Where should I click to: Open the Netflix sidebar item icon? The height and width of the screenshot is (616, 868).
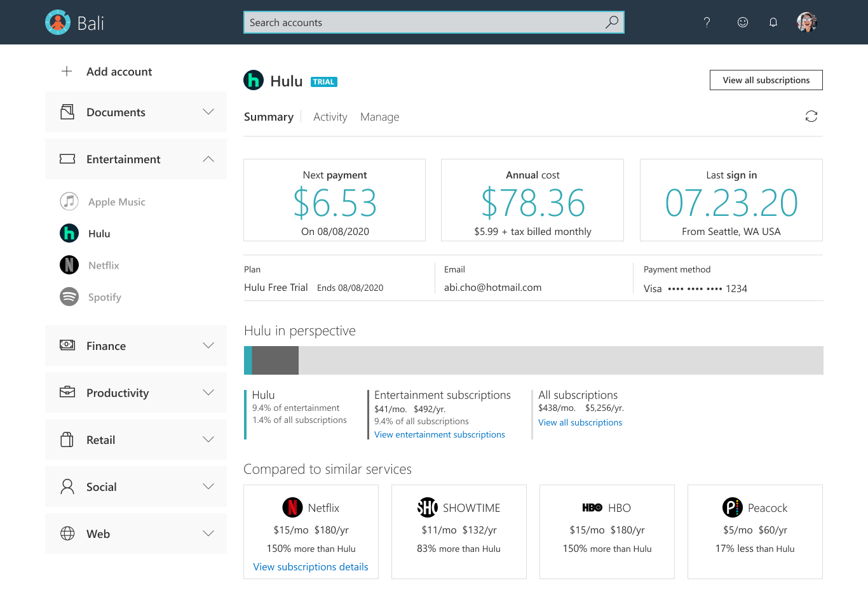click(69, 265)
